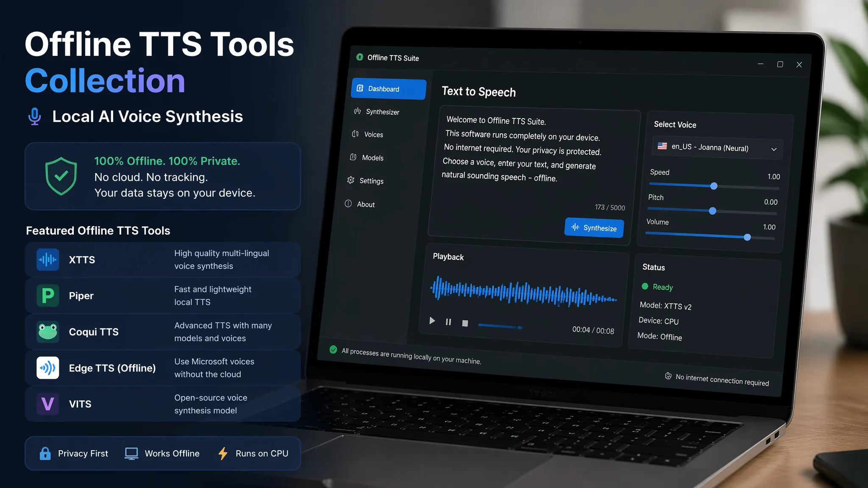Click the Volume slider handle
Image resolution: width=868 pixels, height=488 pixels.
coord(747,237)
